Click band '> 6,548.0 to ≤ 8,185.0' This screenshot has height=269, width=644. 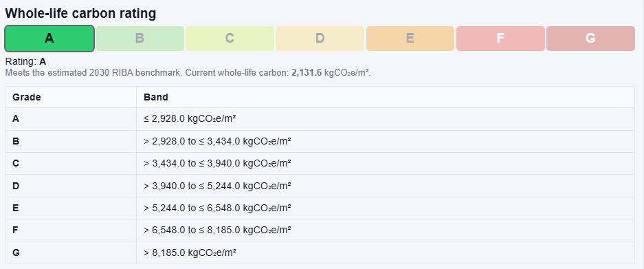pyautogui.click(x=217, y=230)
